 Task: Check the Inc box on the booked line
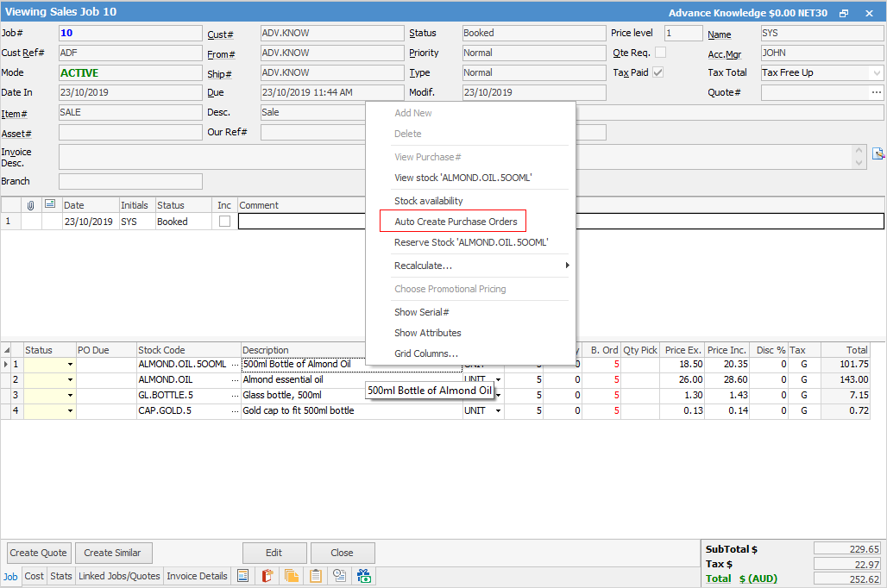click(x=223, y=221)
